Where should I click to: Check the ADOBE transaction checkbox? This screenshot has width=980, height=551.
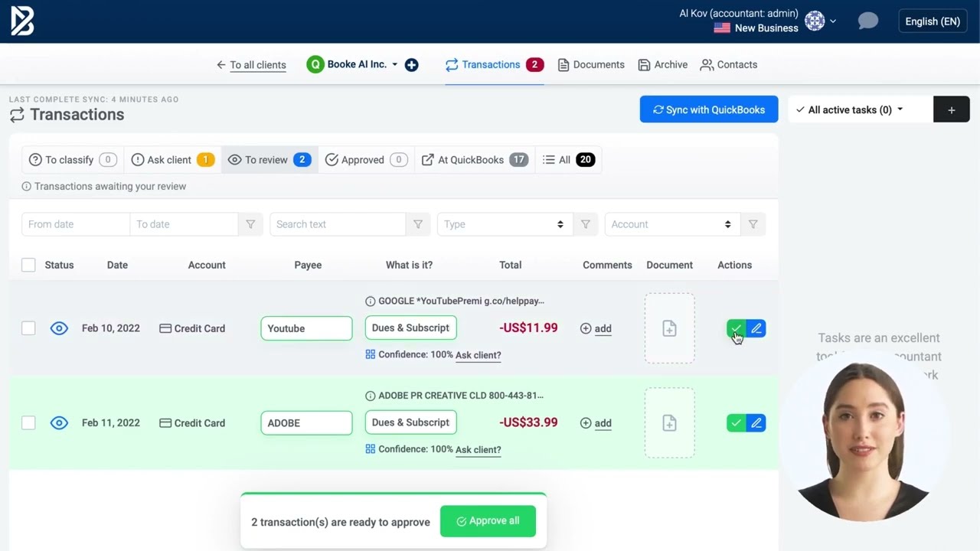pos(28,423)
